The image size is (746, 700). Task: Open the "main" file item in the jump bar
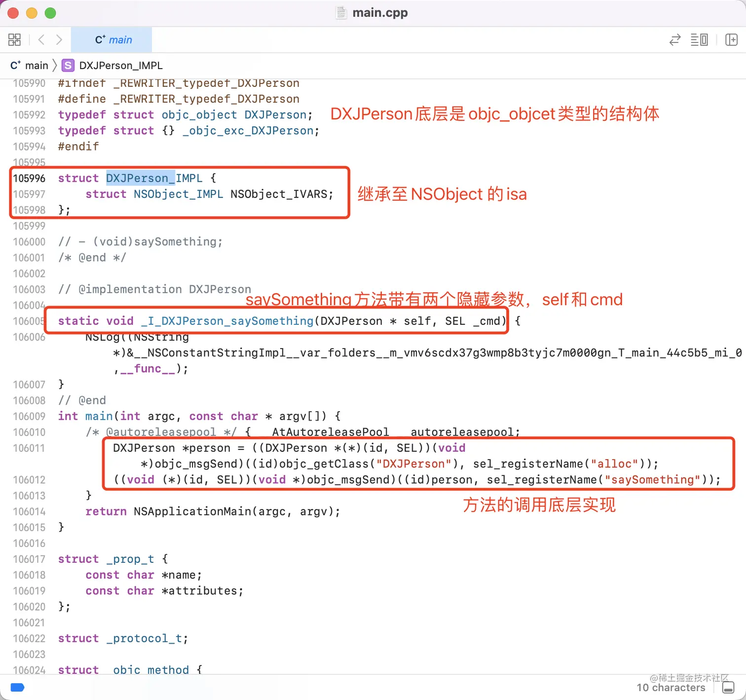[30, 65]
